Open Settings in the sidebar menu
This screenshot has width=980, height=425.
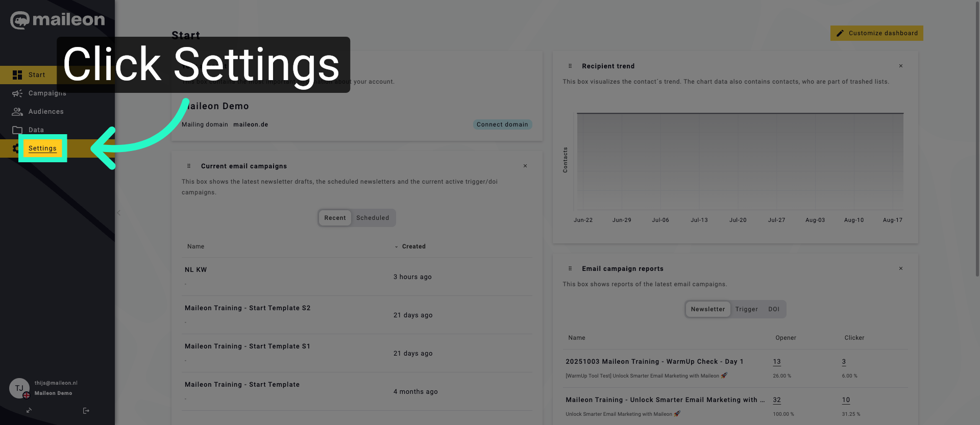point(42,148)
